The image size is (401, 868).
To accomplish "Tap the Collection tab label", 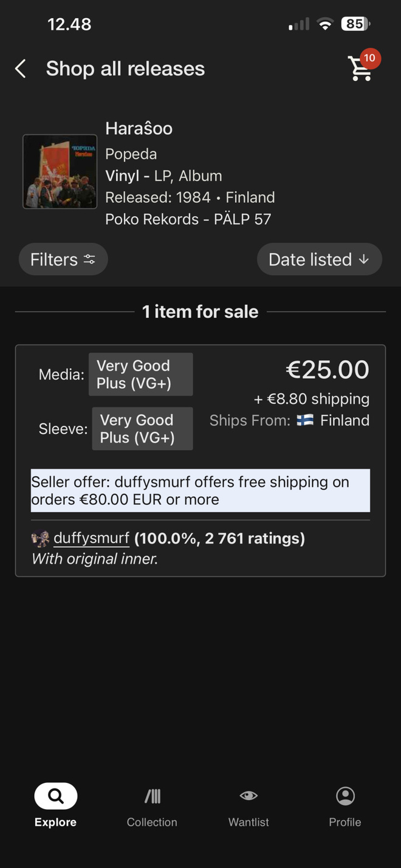I will click(152, 822).
